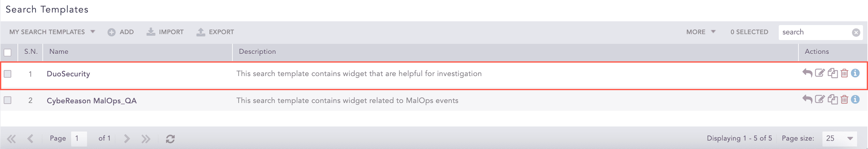Expand the More dropdown menu
Viewport: 868px width, 149px height.
700,32
